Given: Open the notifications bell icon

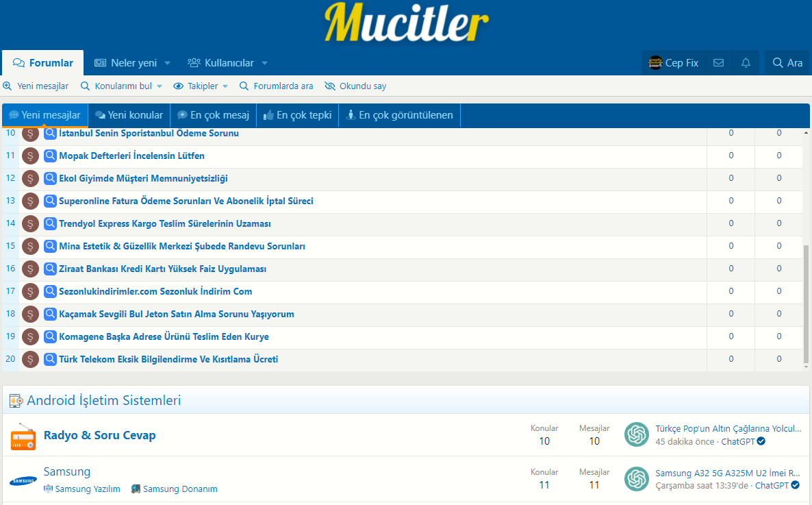Looking at the screenshot, I should point(746,63).
